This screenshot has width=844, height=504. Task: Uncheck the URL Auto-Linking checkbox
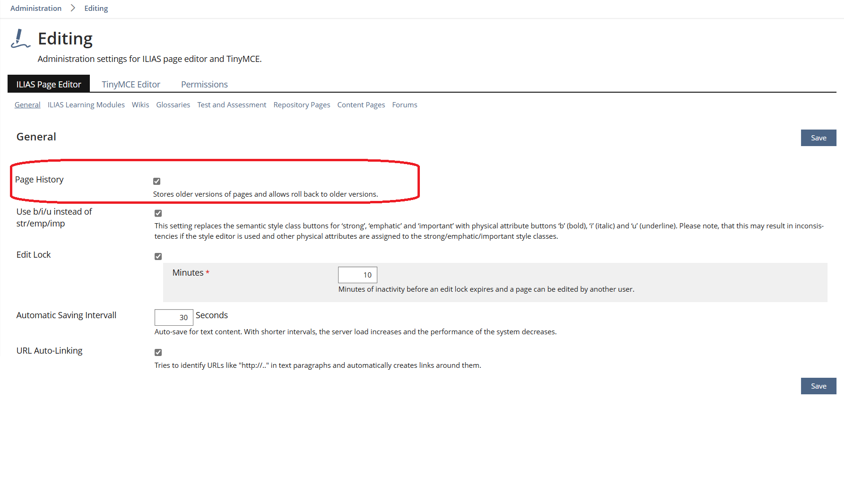[x=158, y=352]
